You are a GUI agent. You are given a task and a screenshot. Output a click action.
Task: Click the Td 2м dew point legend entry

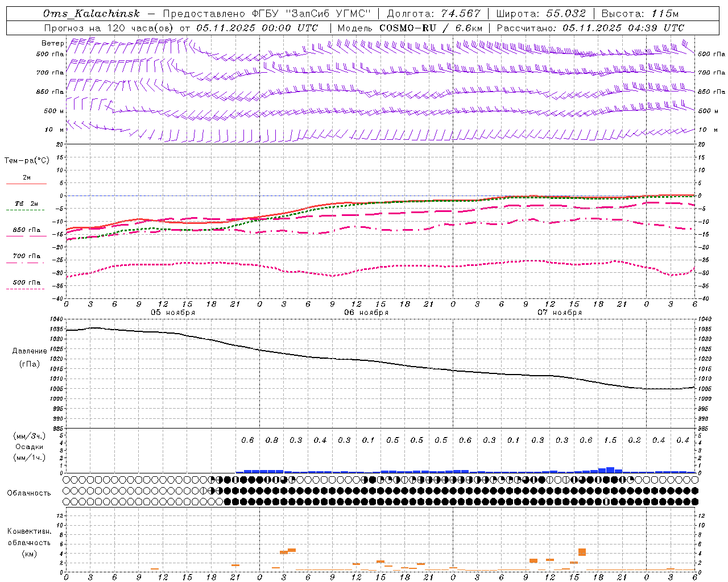click(x=27, y=203)
